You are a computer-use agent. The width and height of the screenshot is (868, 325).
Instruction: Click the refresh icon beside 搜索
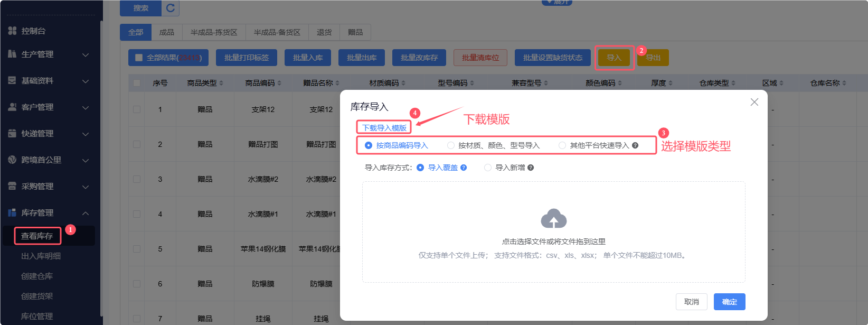tap(171, 8)
